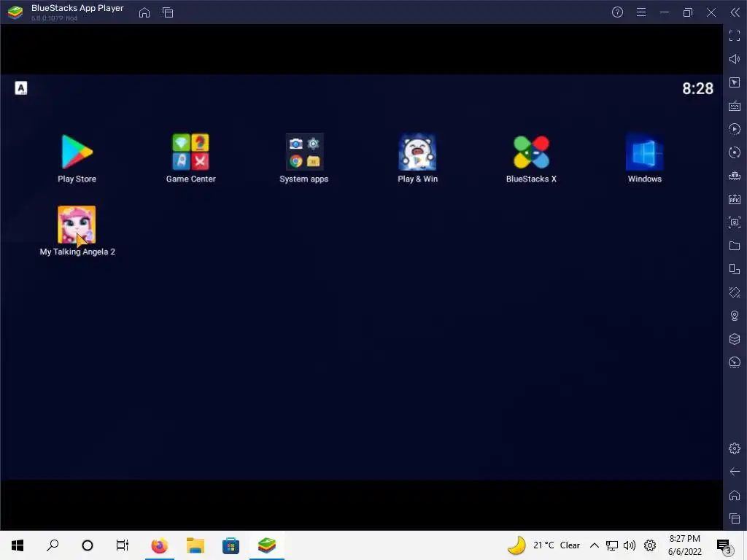Launch My Talking Angela 2
Viewport: 747px width, 560px height.
point(77,231)
